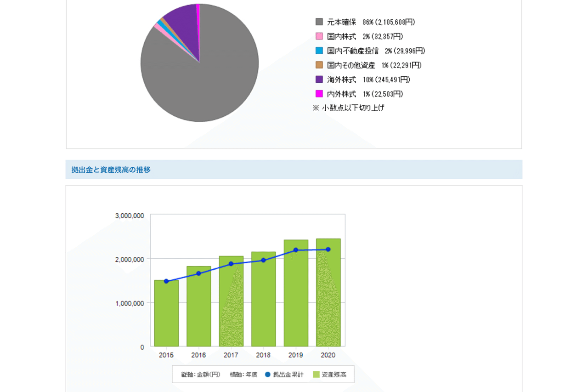The height and width of the screenshot is (392, 588).
Task: Click the blue 国内不動産投信 legend swatch
Action: click(319, 51)
